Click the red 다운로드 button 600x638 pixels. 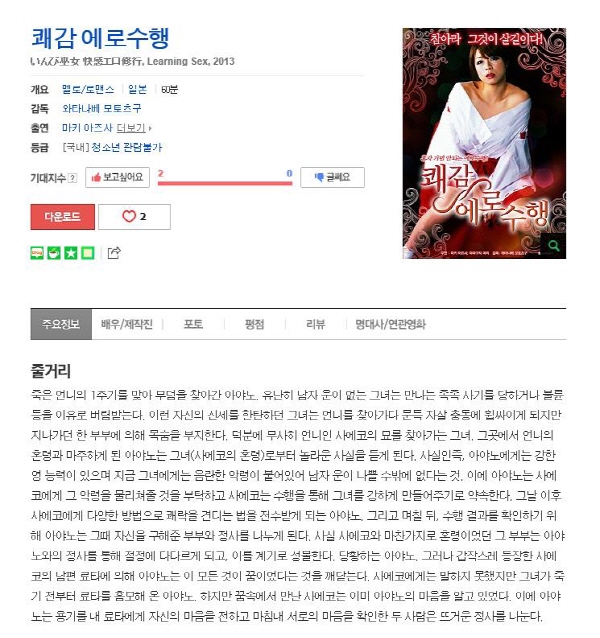point(63,217)
